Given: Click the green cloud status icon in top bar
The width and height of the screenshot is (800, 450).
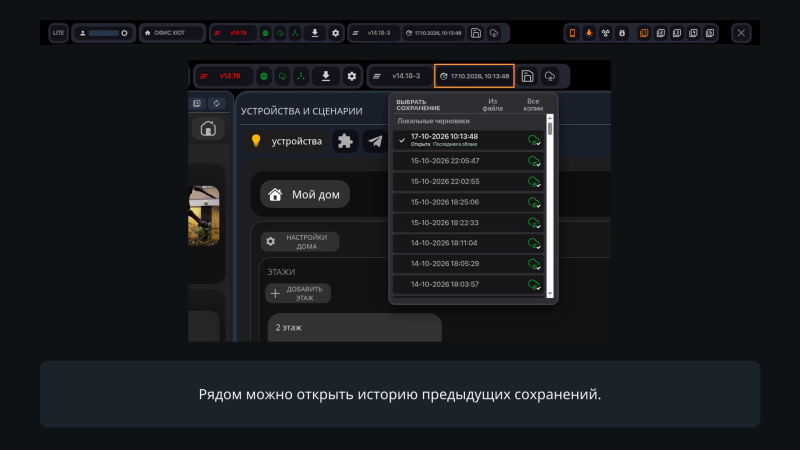Looking at the screenshot, I should click(x=280, y=33).
